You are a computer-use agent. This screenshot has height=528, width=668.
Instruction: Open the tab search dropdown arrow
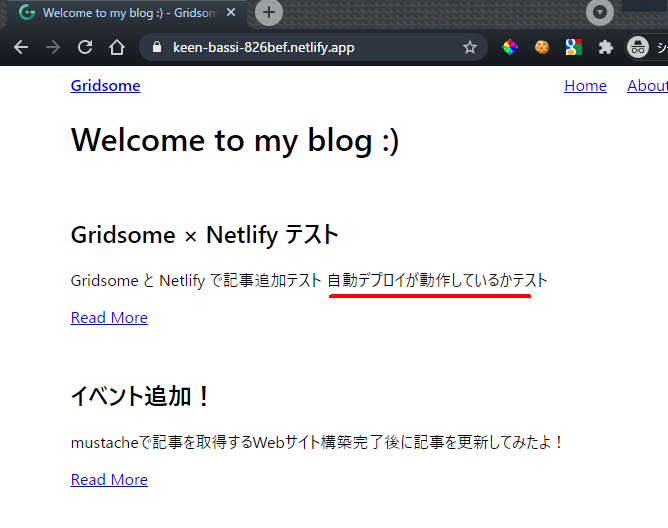point(600,12)
